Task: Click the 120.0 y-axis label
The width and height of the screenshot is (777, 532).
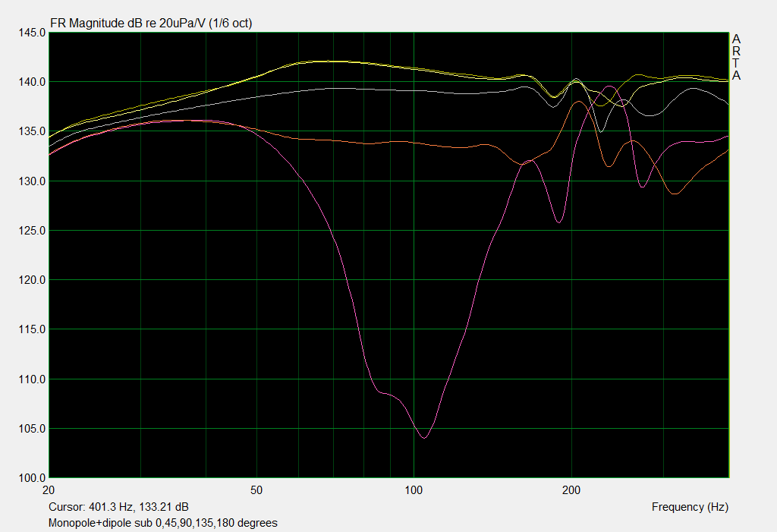Action: click(32, 280)
